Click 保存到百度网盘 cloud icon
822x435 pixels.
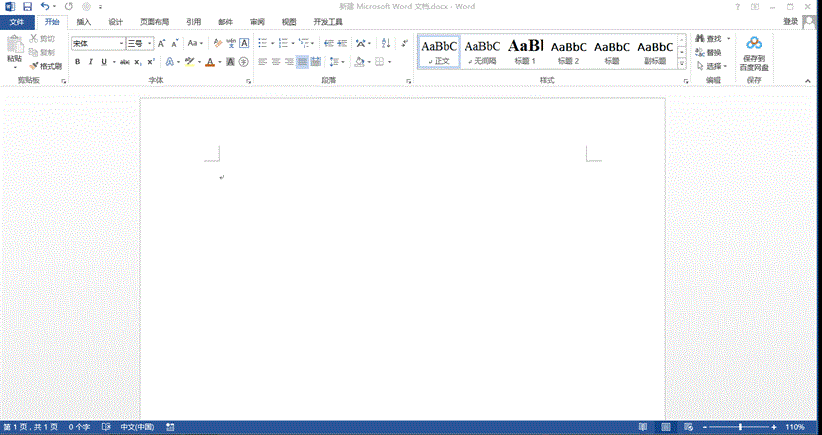pyautogui.click(x=754, y=43)
